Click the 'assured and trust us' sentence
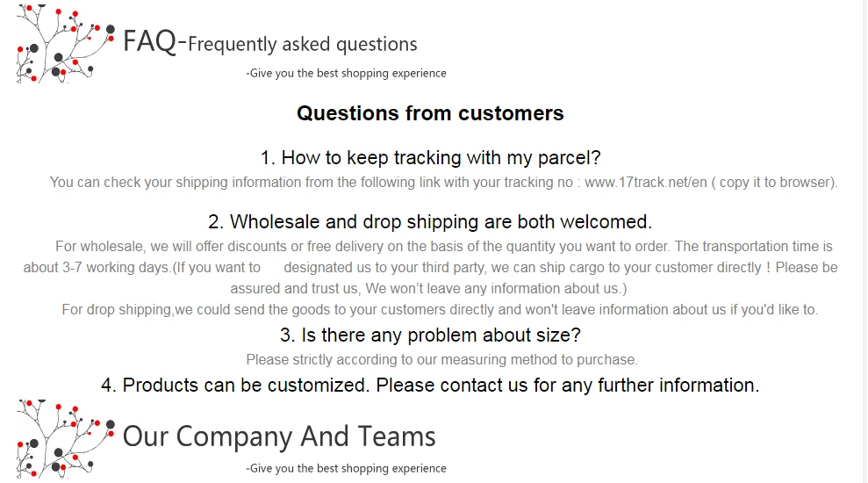This screenshot has width=868, height=483. click(x=428, y=289)
